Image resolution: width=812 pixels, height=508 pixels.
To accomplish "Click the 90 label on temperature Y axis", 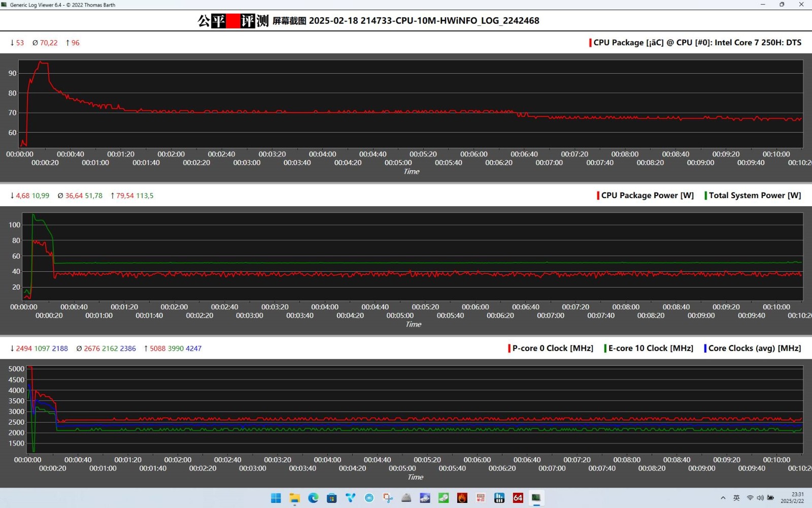I will tap(13, 74).
